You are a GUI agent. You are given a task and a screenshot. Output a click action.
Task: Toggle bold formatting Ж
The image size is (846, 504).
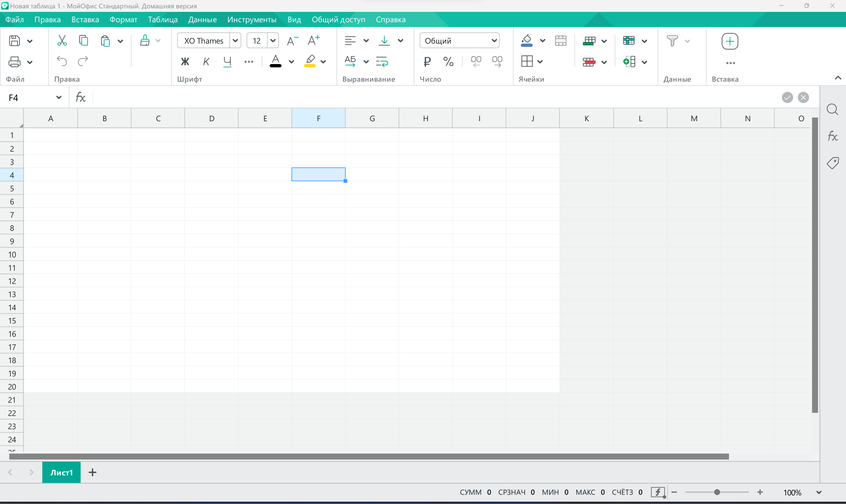(x=185, y=61)
